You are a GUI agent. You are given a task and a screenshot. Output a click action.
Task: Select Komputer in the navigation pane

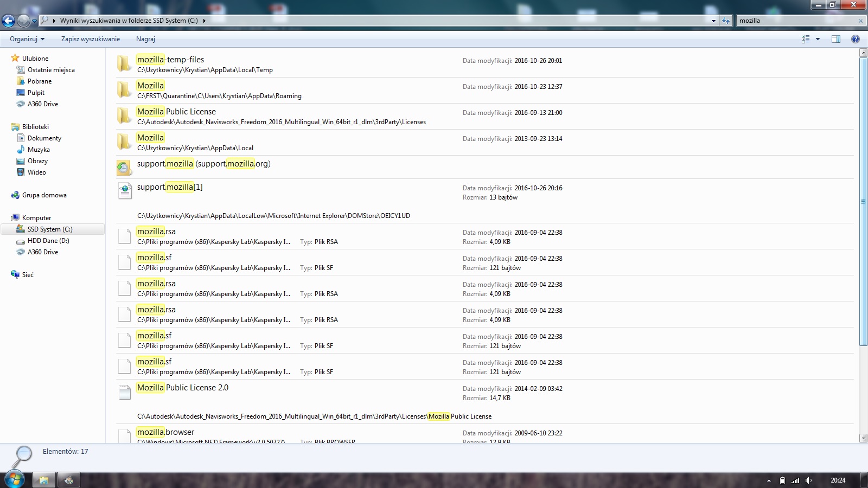click(36, 218)
